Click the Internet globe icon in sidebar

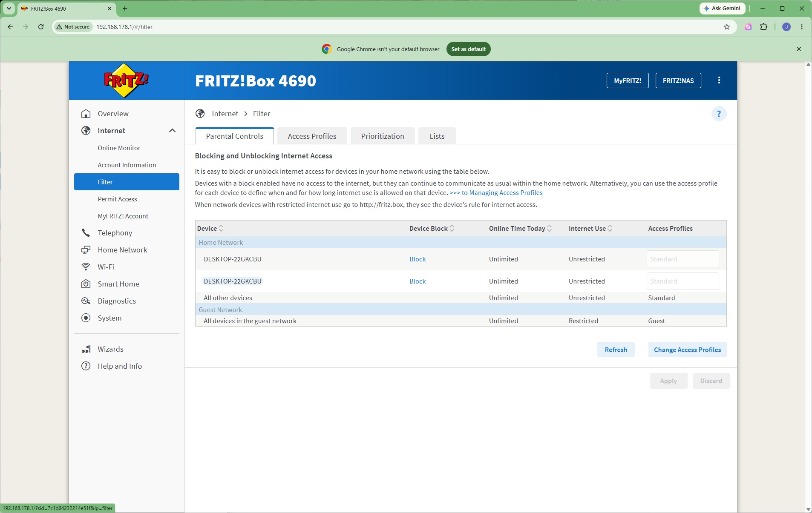[x=86, y=131]
